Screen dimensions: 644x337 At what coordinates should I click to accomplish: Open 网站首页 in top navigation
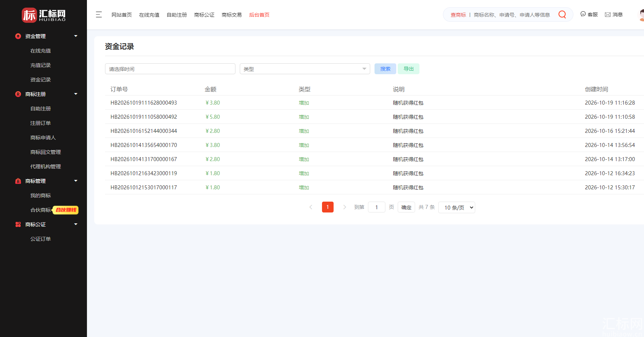pyautogui.click(x=122, y=15)
